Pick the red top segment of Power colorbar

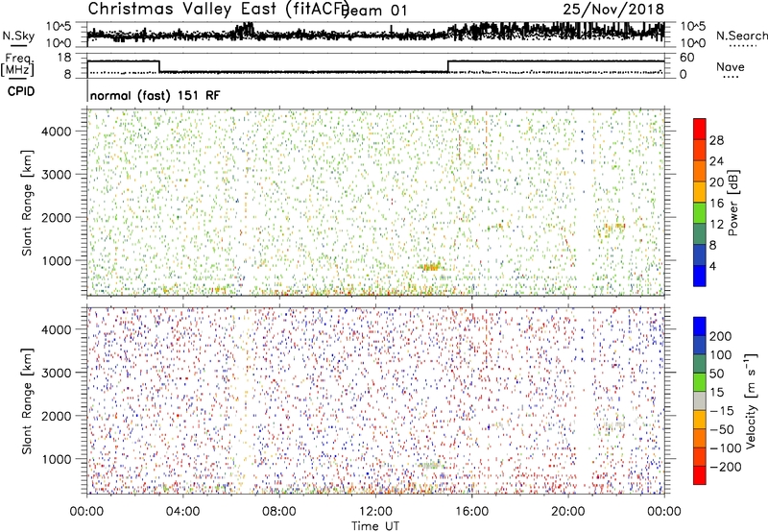tap(700, 129)
